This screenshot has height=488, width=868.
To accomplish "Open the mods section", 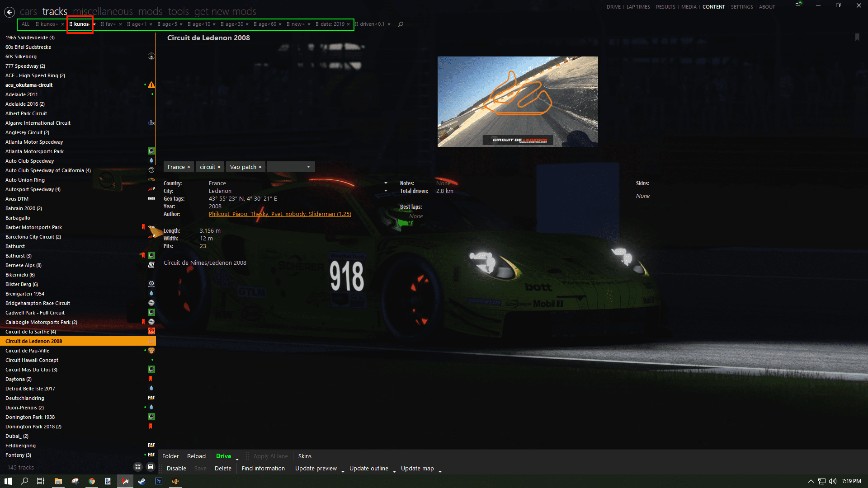I will tap(151, 11).
